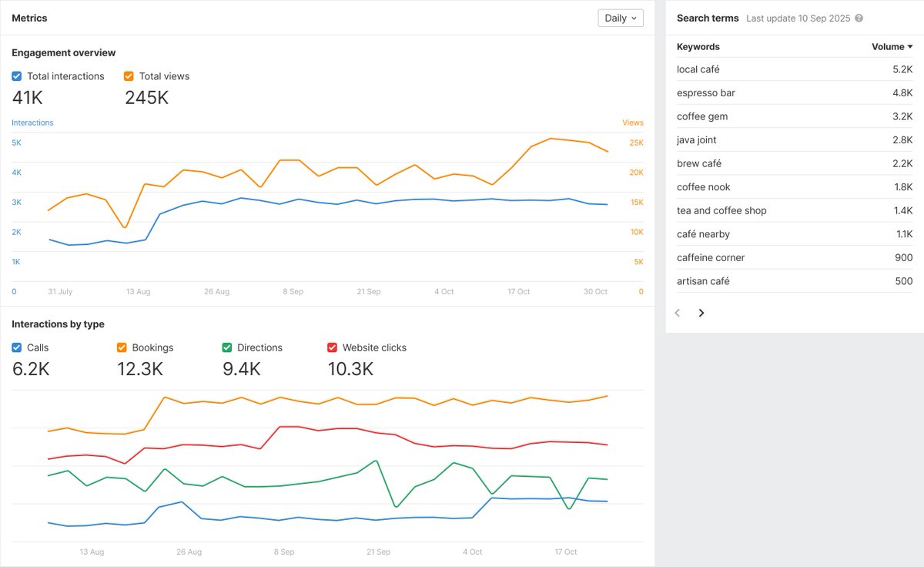
Task: Disable Calls series checkbox
Action: pyautogui.click(x=17, y=347)
